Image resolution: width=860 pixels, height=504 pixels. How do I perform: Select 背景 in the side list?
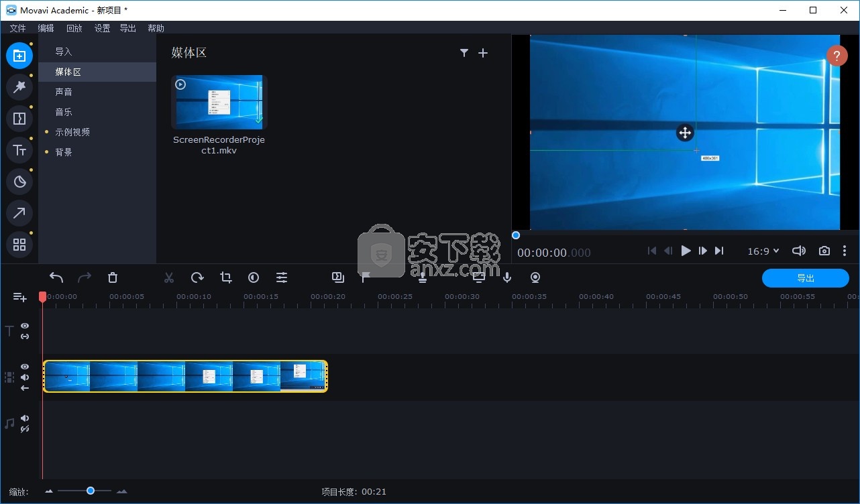[x=97, y=152]
